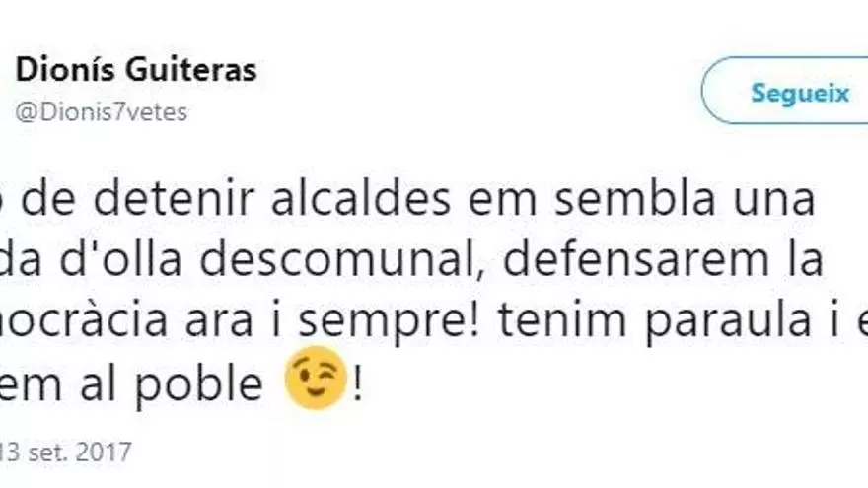Click the winking face emoji
Screen dimensions: 868x488
point(315,384)
